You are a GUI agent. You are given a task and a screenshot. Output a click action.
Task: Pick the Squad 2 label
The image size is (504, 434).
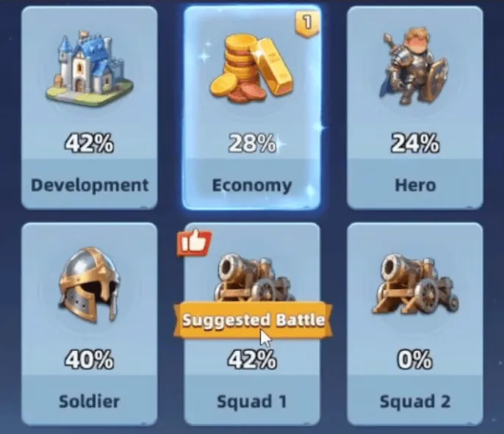tap(415, 402)
